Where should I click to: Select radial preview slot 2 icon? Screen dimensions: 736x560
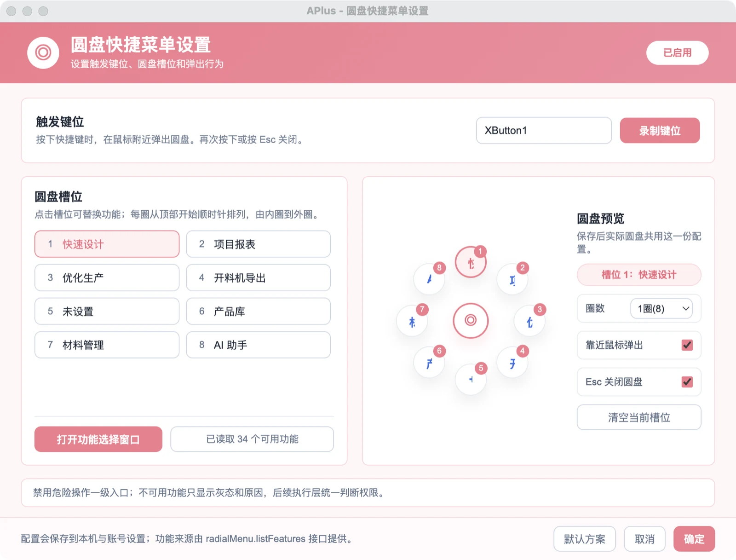click(x=512, y=279)
